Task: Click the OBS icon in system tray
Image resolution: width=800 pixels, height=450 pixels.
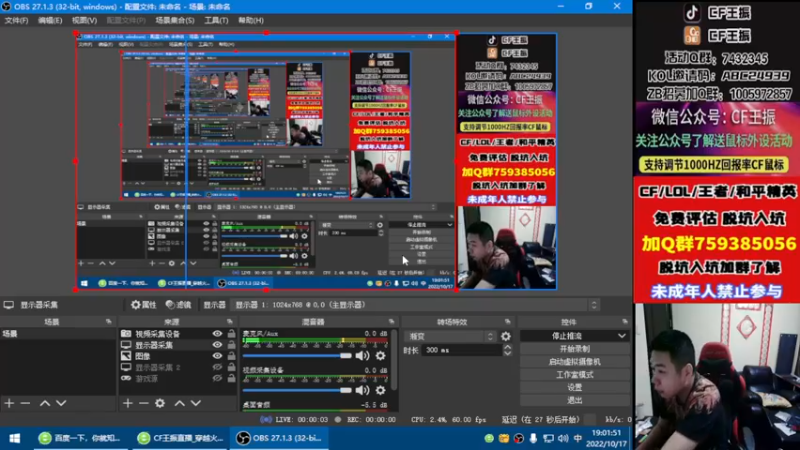Action: (518, 438)
